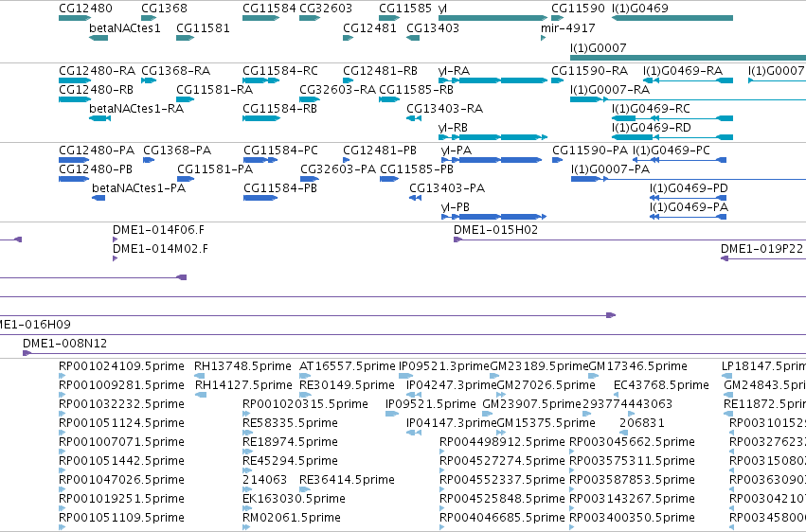This screenshot has width=806, height=532.
Task: Click the IP04247.3prime EST label
Action: (x=452, y=385)
